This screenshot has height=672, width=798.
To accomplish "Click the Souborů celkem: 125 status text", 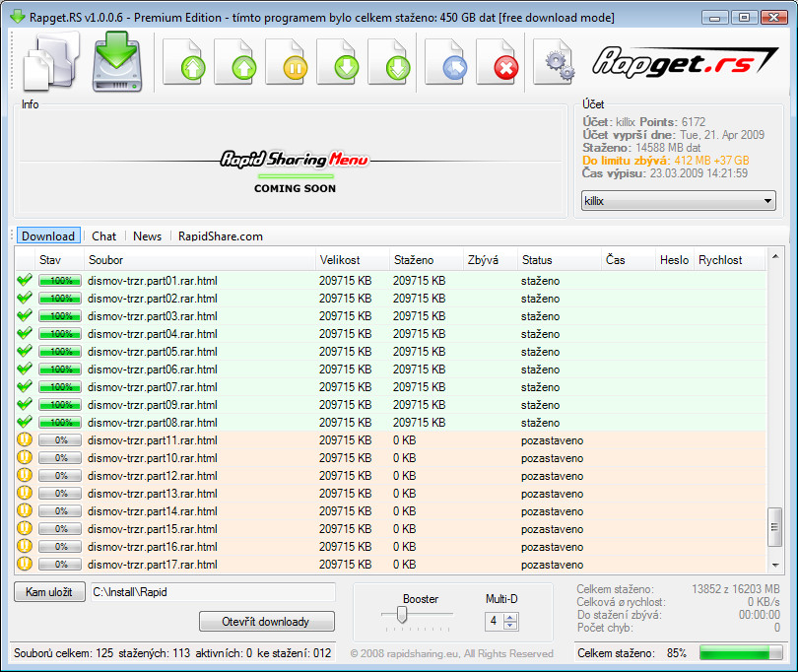I will 64,652.
